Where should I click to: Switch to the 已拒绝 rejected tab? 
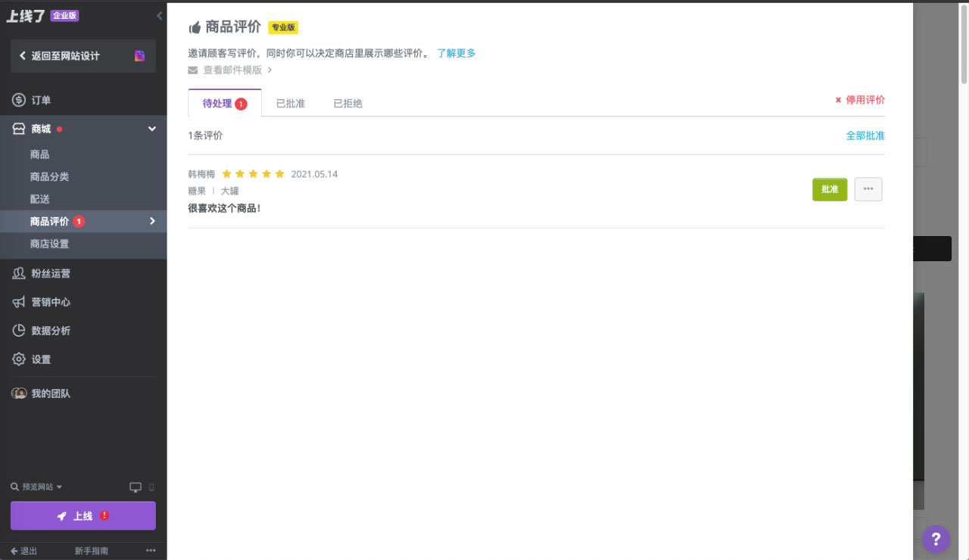click(347, 103)
